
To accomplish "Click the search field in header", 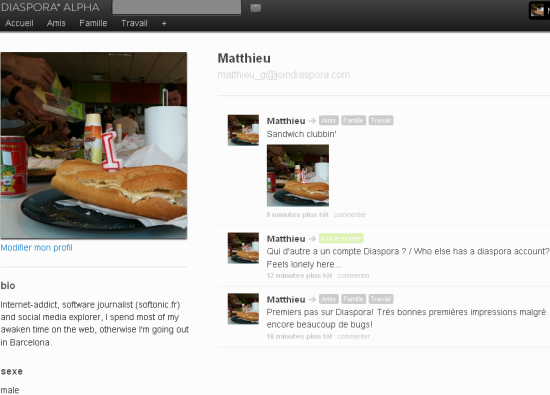I will tap(177, 7).
